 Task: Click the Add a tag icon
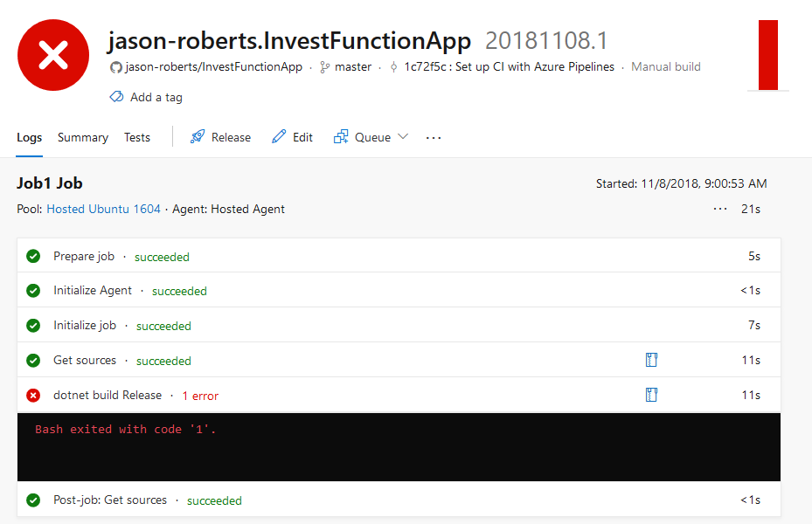[x=115, y=97]
